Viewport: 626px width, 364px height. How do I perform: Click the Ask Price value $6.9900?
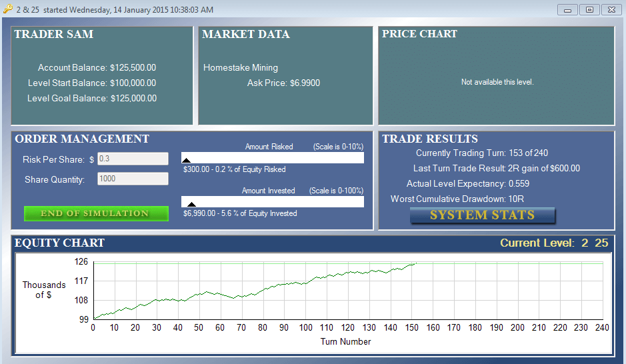click(x=305, y=83)
